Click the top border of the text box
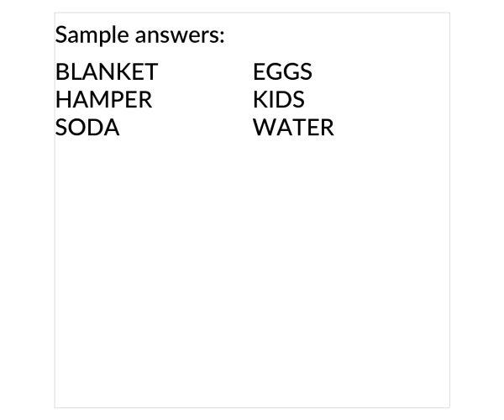504x420 pixels. [x=252, y=13]
